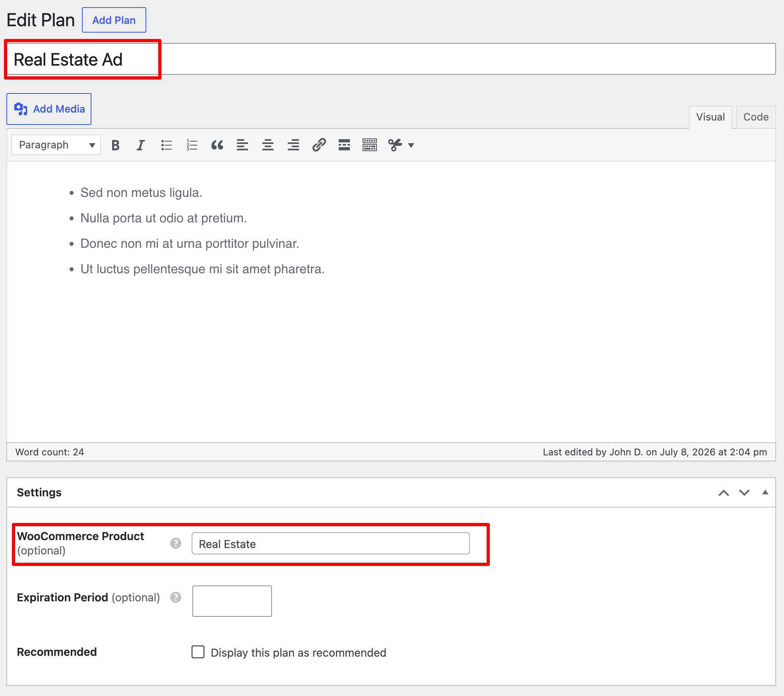
Task: Open the Paragraph format dropdown
Action: [56, 145]
